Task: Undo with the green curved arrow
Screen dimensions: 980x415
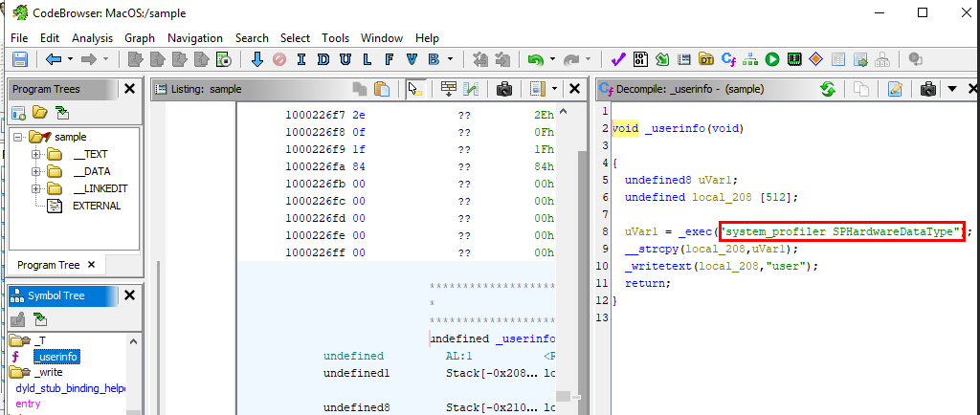Action: click(x=536, y=60)
